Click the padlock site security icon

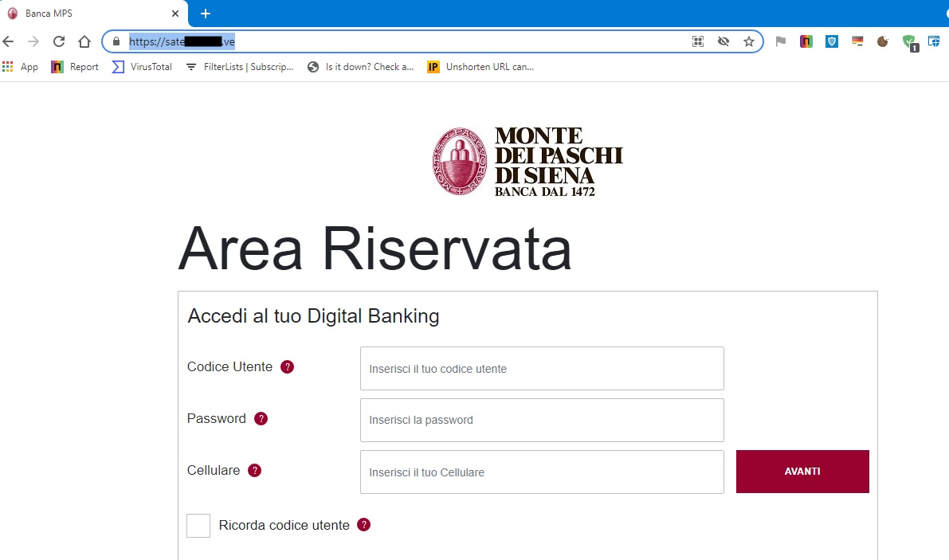click(x=116, y=41)
